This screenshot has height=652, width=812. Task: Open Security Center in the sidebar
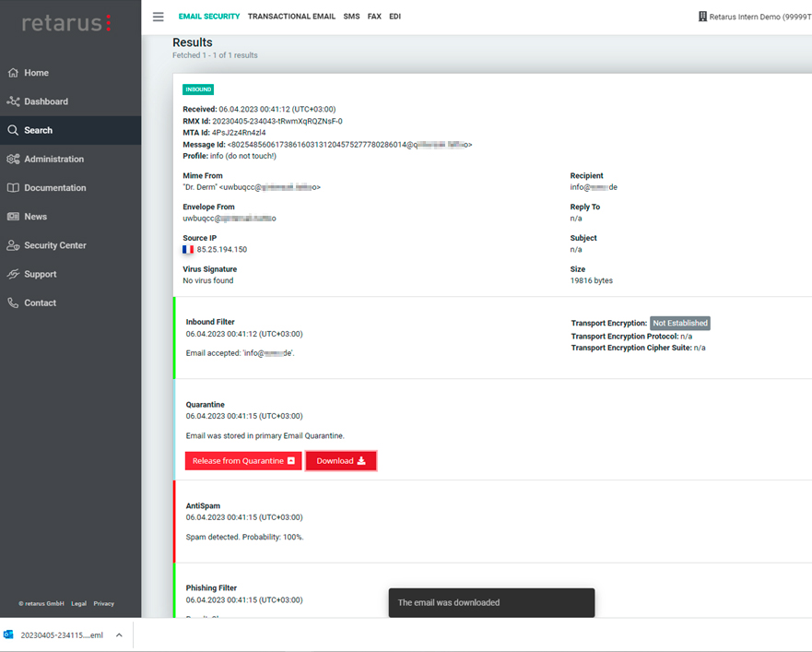pos(70,245)
